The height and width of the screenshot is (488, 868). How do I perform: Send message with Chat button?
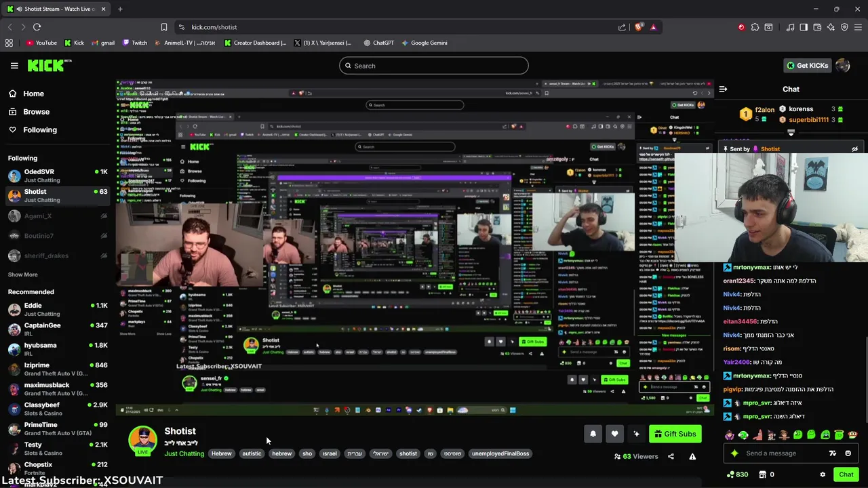click(846, 474)
